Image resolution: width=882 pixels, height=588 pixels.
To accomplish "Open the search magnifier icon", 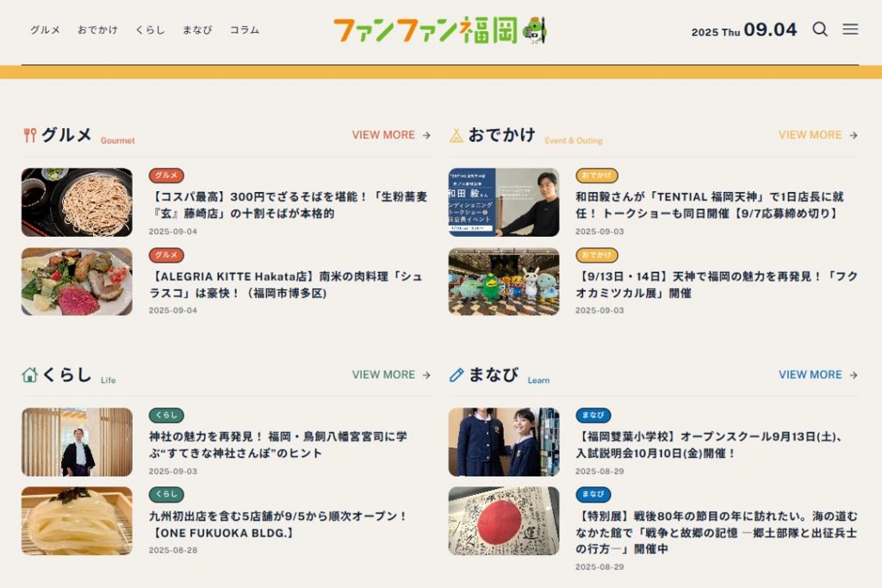I will coord(820,29).
